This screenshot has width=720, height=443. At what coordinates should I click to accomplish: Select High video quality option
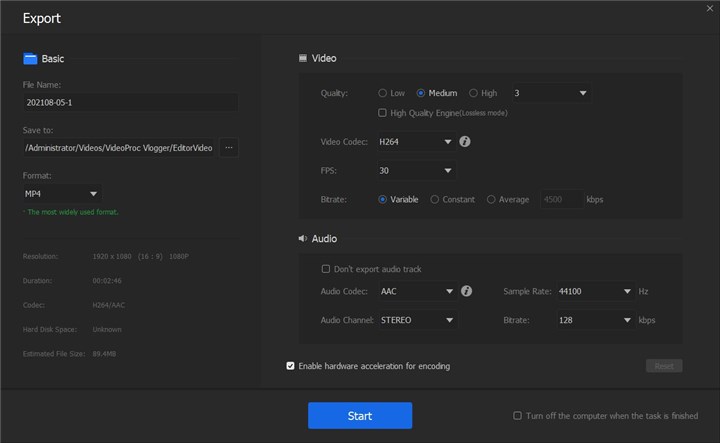tap(474, 93)
